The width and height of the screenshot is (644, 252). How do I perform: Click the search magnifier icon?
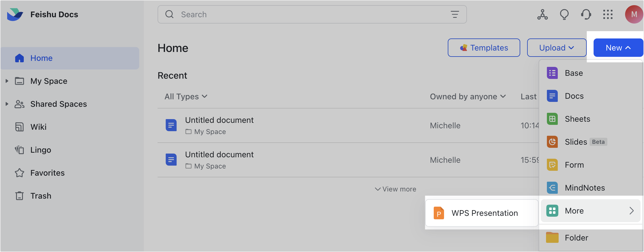(x=169, y=14)
